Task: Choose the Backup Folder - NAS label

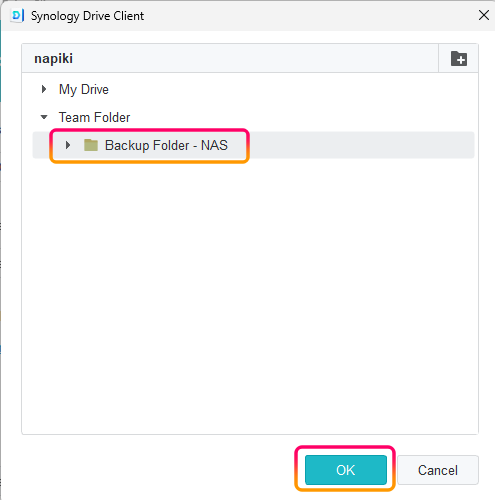Action: [x=166, y=145]
